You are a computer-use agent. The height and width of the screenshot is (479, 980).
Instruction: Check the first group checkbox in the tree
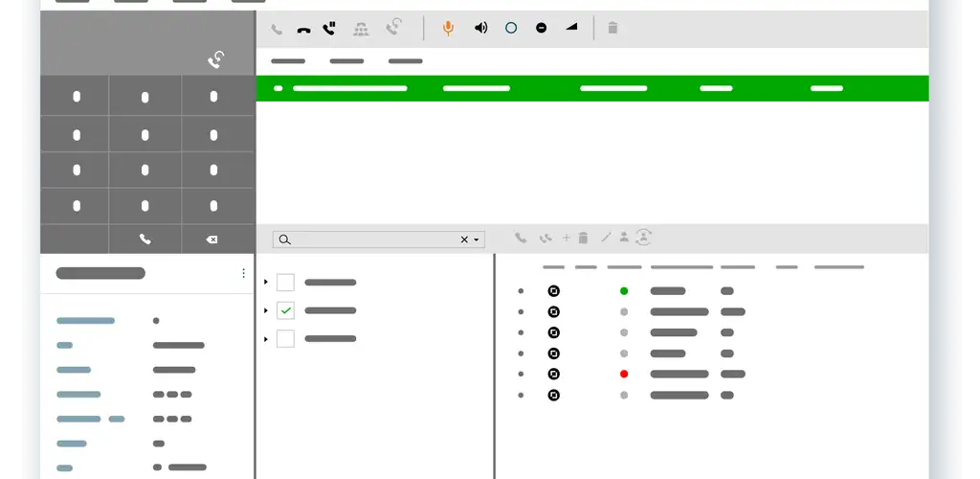click(285, 283)
